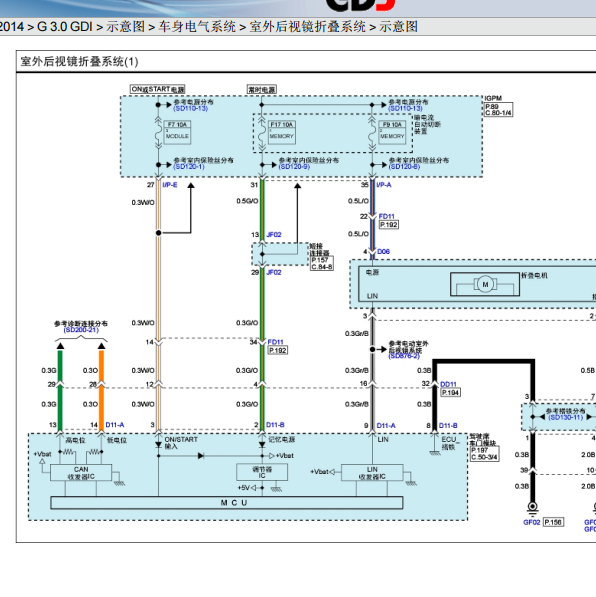
Task: Click the P.156 page reference box
Action: (553, 522)
